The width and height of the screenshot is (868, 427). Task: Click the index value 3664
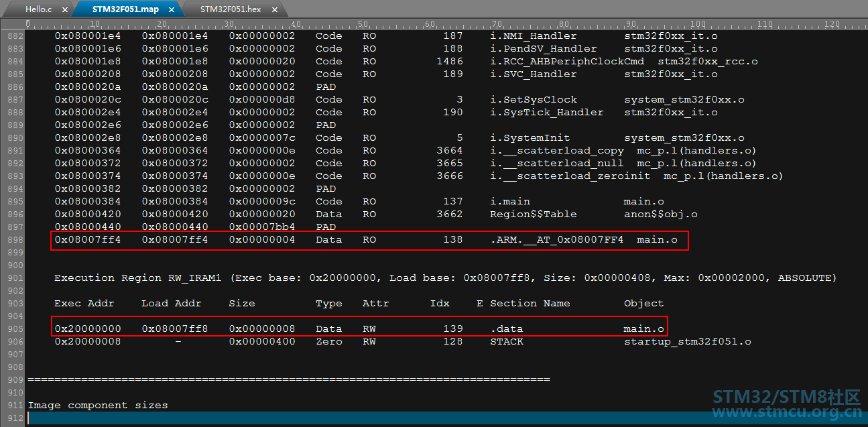click(450, 151)
